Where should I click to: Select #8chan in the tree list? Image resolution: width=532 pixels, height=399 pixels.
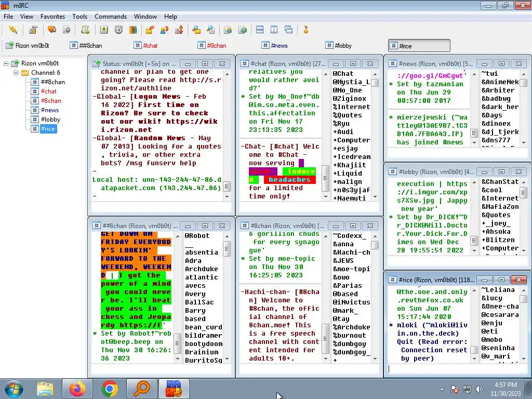coord(51,101)
